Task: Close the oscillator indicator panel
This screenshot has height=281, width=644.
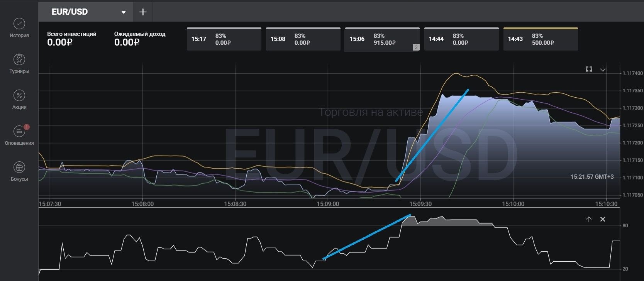Action: pos(603,219)
